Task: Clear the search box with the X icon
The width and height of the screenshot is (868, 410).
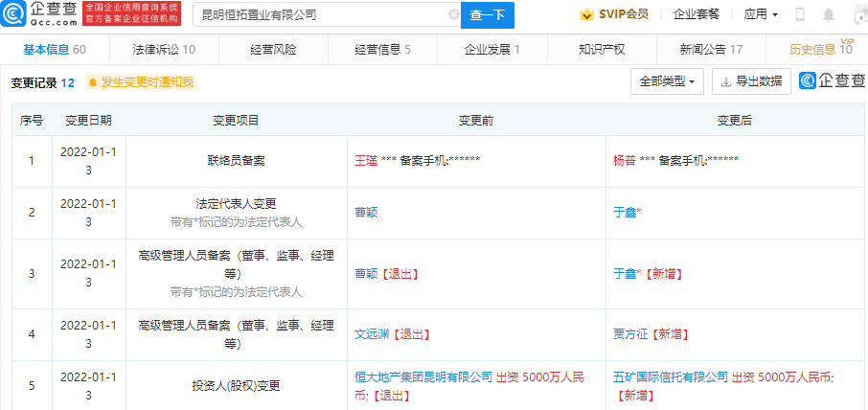Action: pyautogui.click(x=453, y=15)
